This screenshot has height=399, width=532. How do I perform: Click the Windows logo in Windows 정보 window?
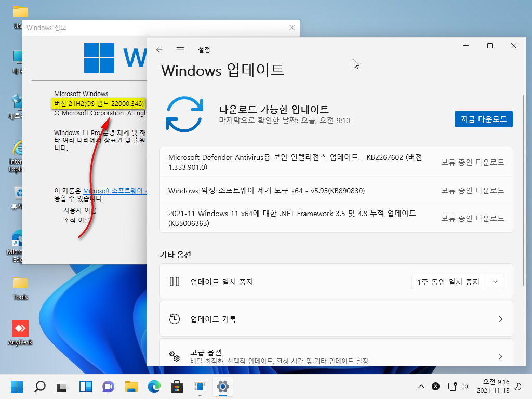click(x=99, y=58)
